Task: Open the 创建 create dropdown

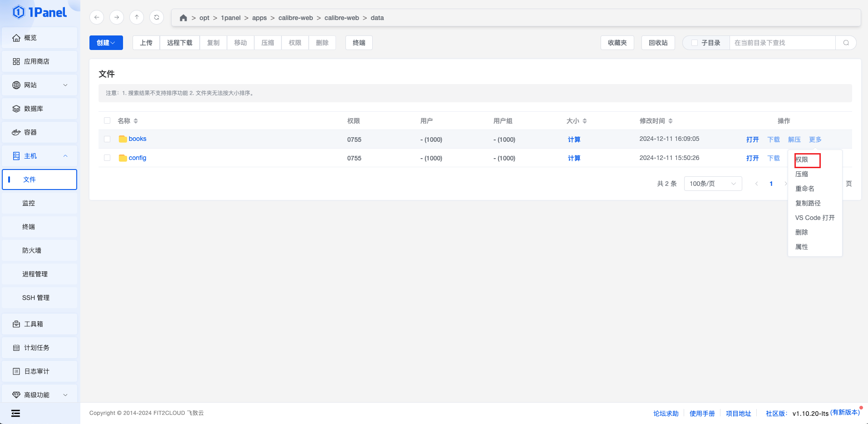Action: 106,43
